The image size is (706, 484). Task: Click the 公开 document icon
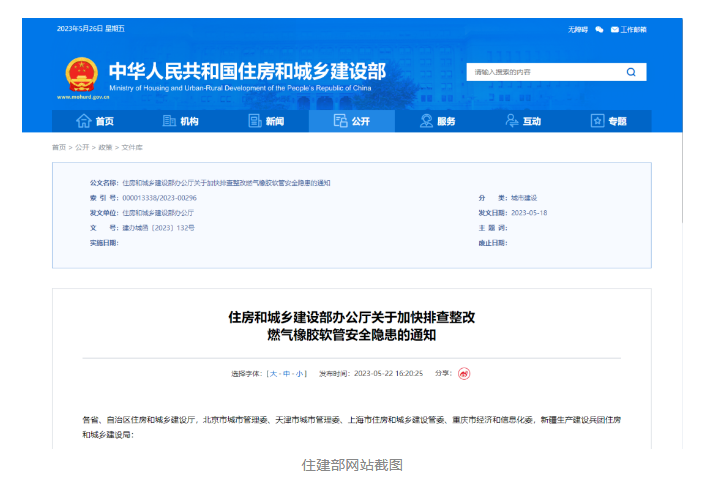pyautogui.click(x=340, y=121)
